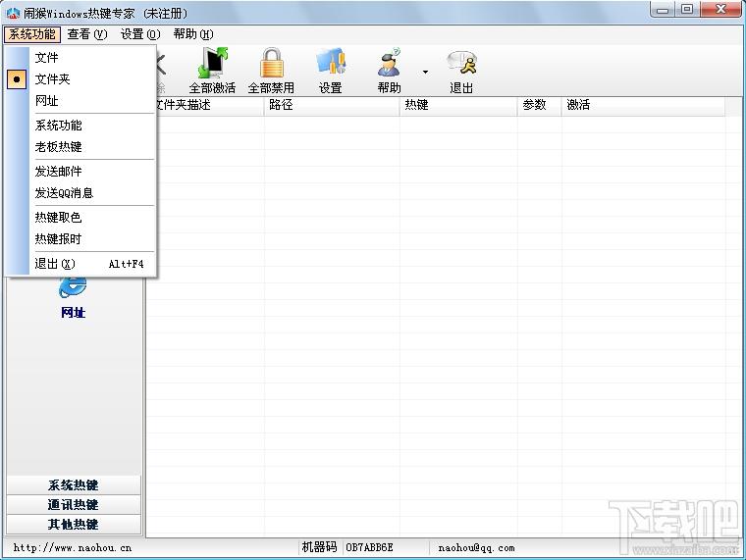Viewport: 746px width, 560px height.
Task: Click the 机器码 label in status bar
Action: pyautogui.click(x=319, y=547)
